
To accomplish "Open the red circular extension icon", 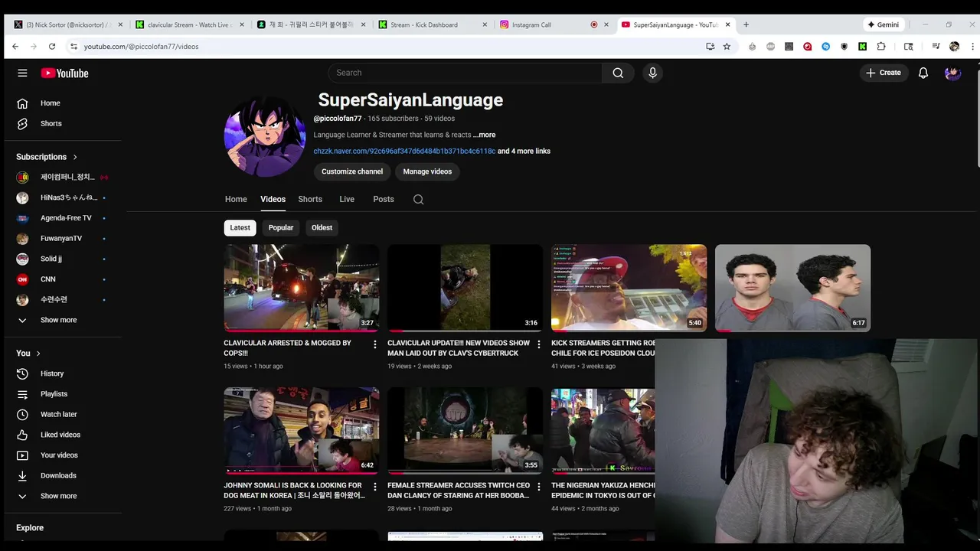I will pyautogui.click(x=807, y=46).
